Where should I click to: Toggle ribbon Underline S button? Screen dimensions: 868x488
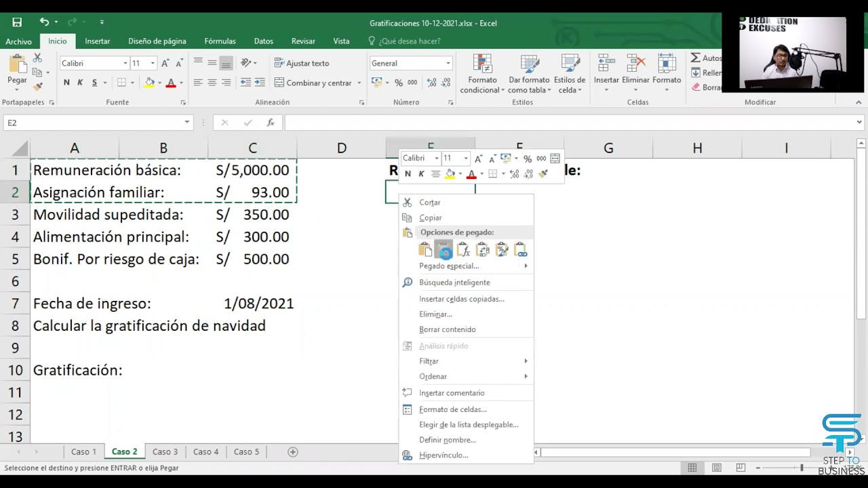click(94, 83)
